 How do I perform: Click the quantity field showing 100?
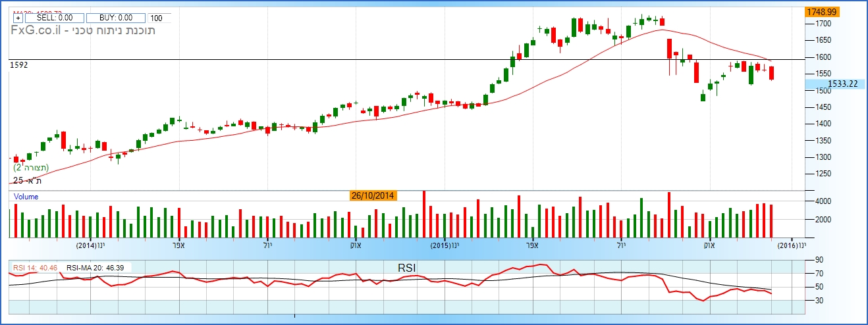click(161, 18)
